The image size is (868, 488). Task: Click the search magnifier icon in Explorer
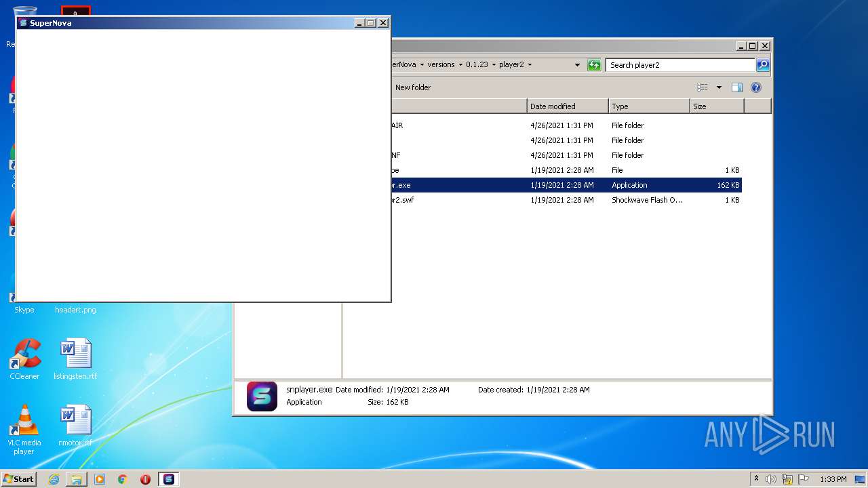(763, 65)
